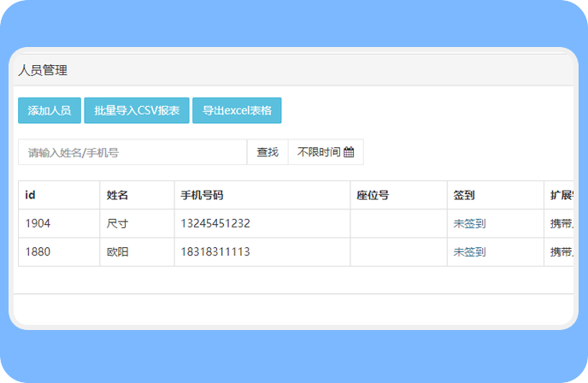Select phone number 13245451232

215,224
